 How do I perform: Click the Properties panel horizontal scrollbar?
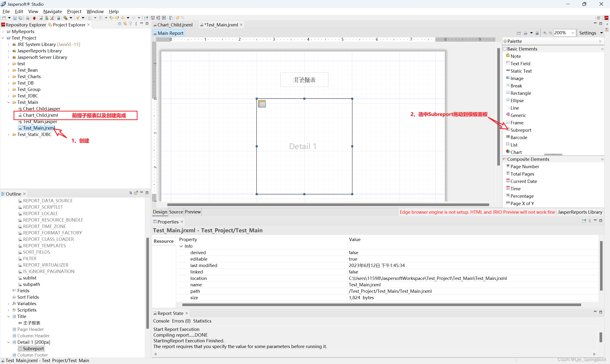pyautogui.click(x=381, y=305)
